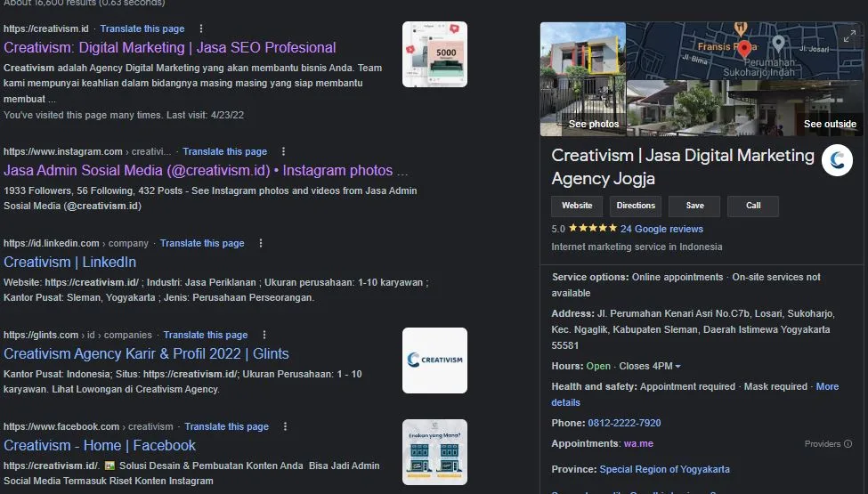868x494 pixels.
Task: Click the Providers label
Action: point(823,443)
